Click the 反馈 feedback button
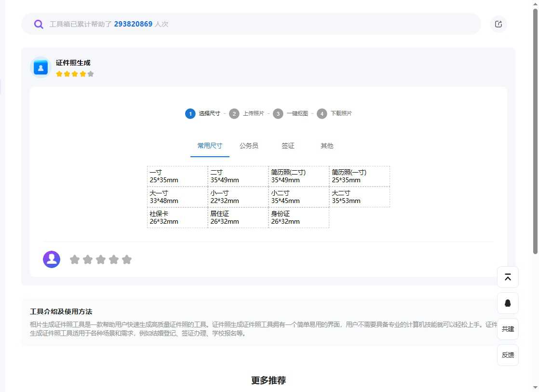 pos(507,355)
